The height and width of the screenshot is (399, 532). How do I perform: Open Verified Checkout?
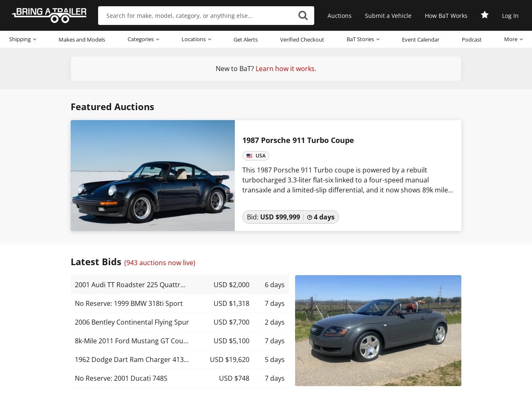click(x=302, y=39)
